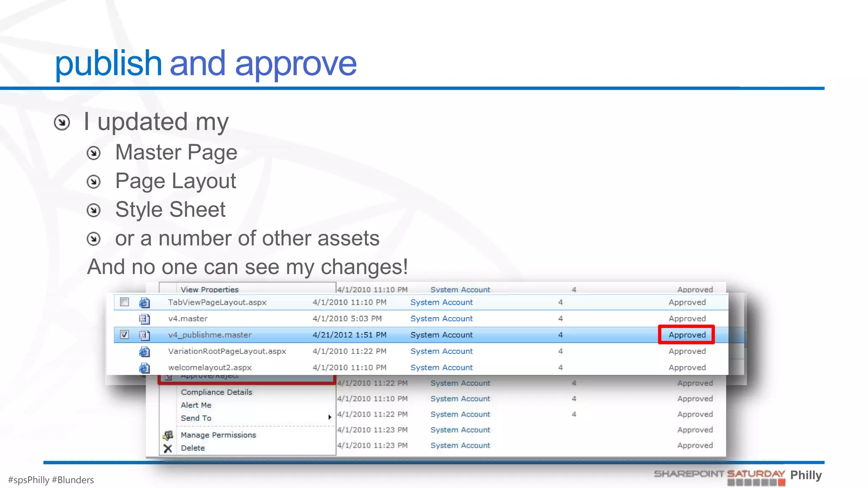The width and height of the screenshot is (868, 488).
Task: Open System Account link on welcomelayout2.aspx row
Action: 441,368
